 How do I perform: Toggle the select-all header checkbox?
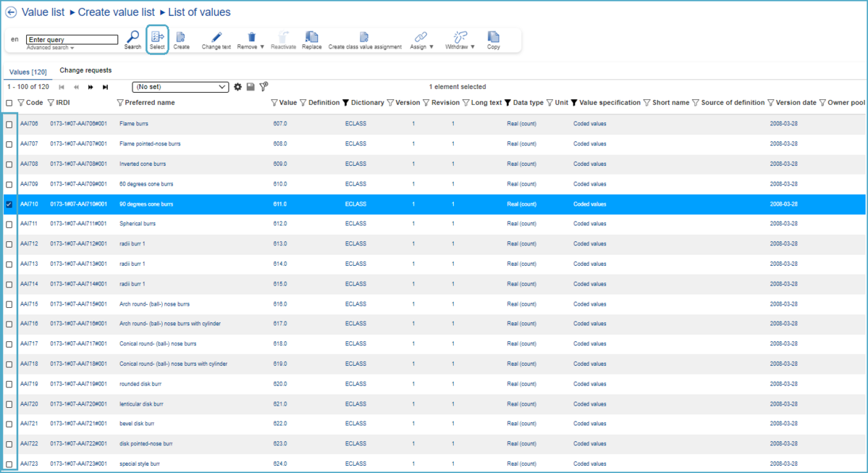pos(9,103)
